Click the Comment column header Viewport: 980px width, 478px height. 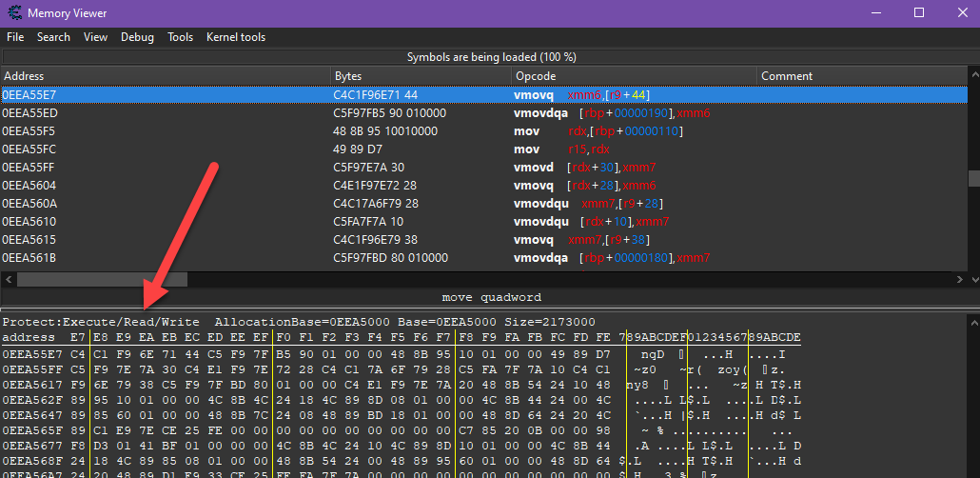pyautogui.click(x=863, y=76)
